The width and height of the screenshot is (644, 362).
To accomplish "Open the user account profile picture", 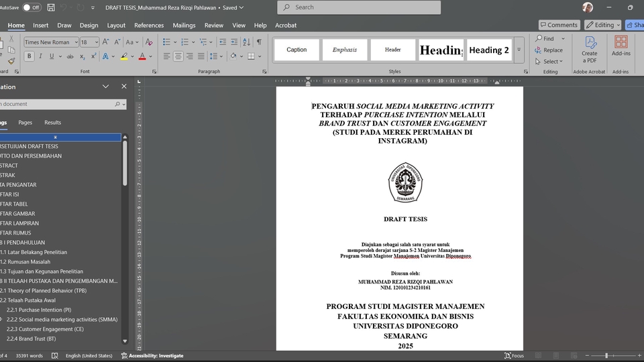I will (x=588, y=7).
